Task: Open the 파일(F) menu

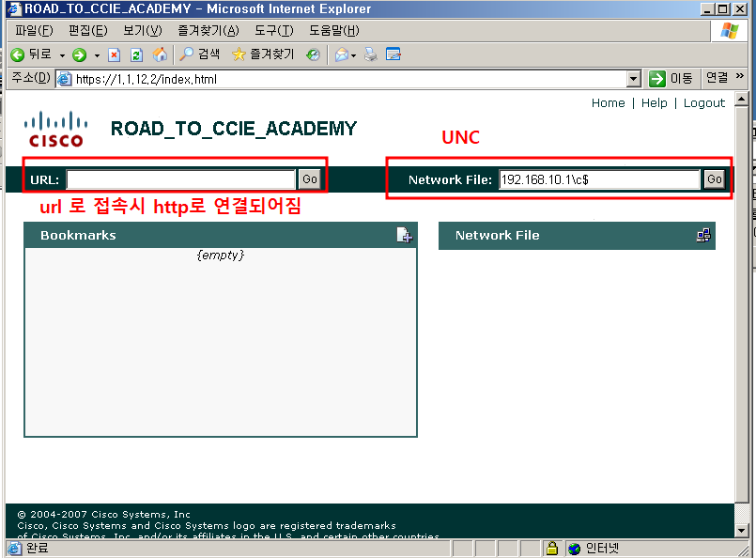Action: click(34, 31)
